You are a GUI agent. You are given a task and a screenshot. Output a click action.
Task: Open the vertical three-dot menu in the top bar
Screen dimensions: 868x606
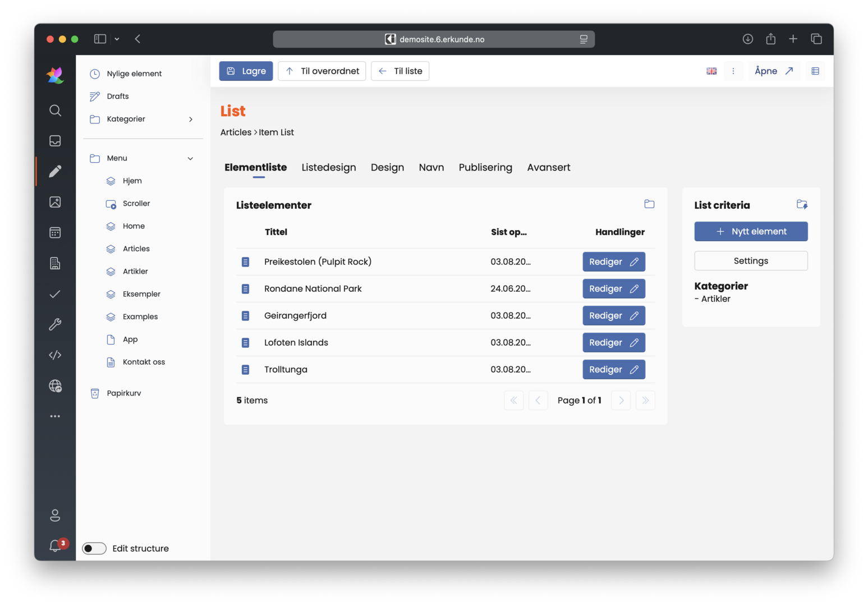click(x=733, y=71)
